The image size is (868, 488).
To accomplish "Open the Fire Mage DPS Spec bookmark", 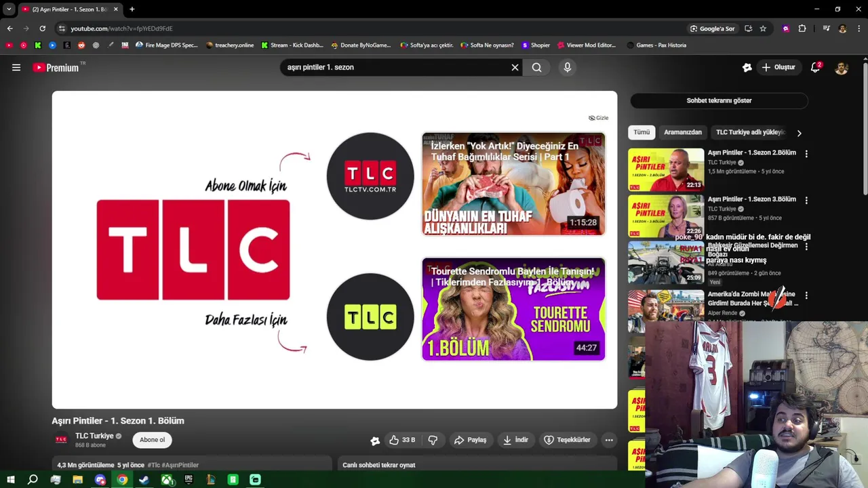I will 166,45.
